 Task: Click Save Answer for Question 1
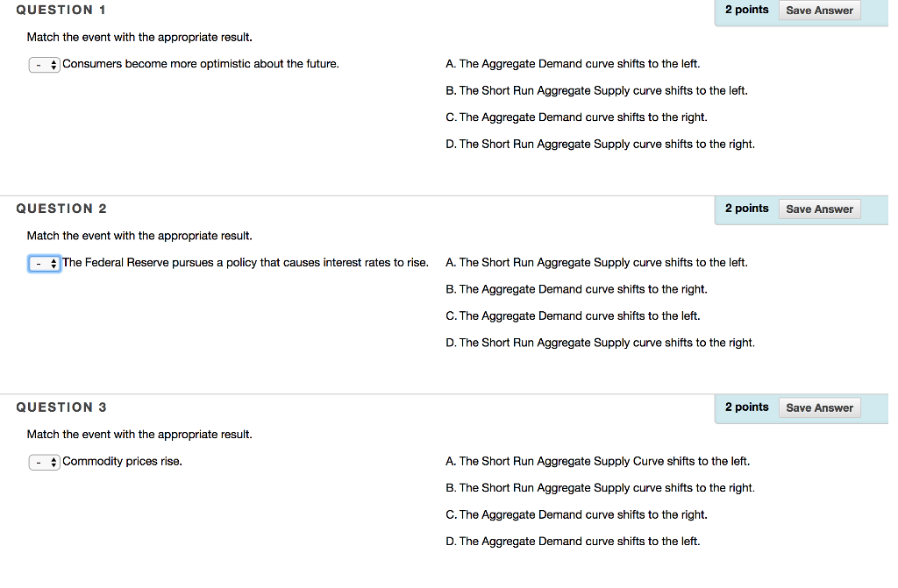(819, 10)
